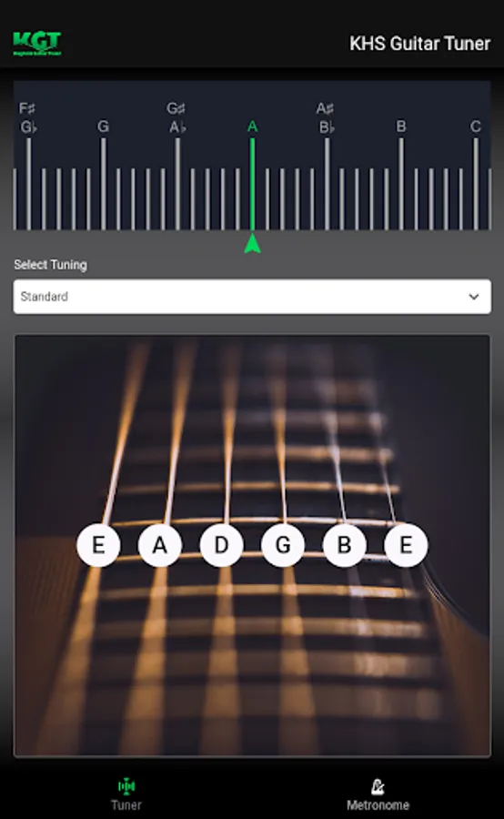This screenshot has width=504, height=819.
Task: Select the D string button
Action: click(x=221, y=545)
